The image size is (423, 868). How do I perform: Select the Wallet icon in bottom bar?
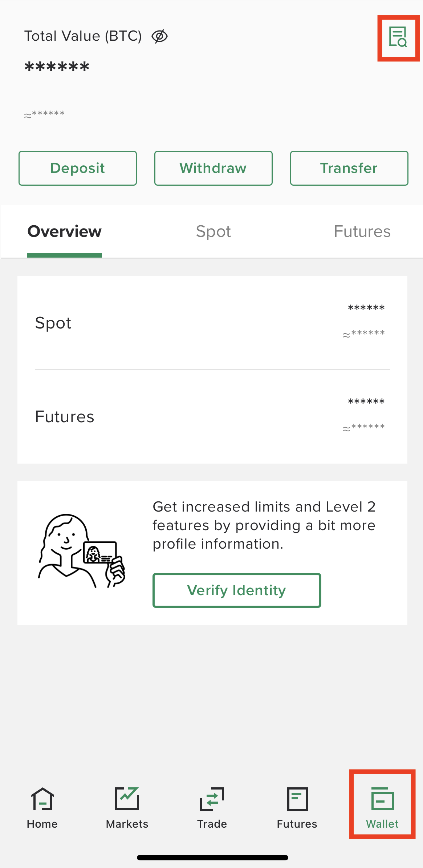click(383, 799)
